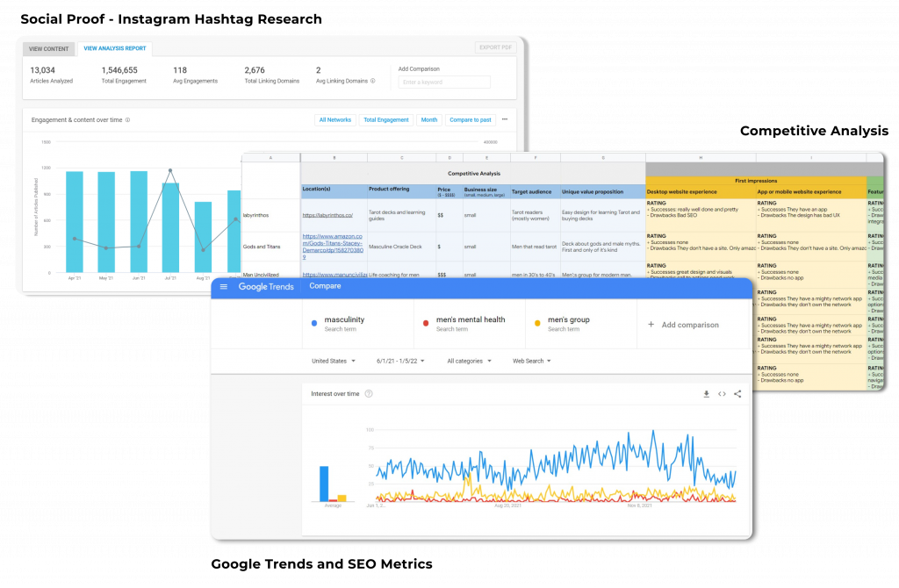The height and width of the screenshot is (588, 899).
Task: Click the 1,546,655 Total Engagement value
Action: tap(119, 70)
